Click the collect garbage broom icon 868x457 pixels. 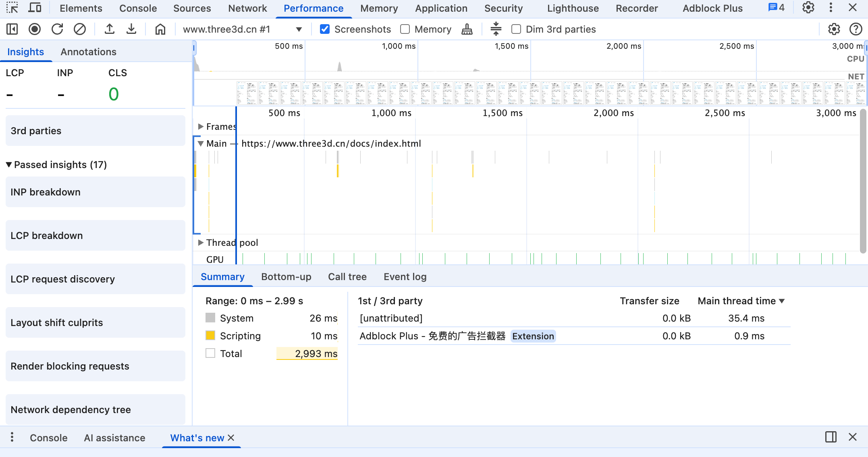[x=467, y=29]
